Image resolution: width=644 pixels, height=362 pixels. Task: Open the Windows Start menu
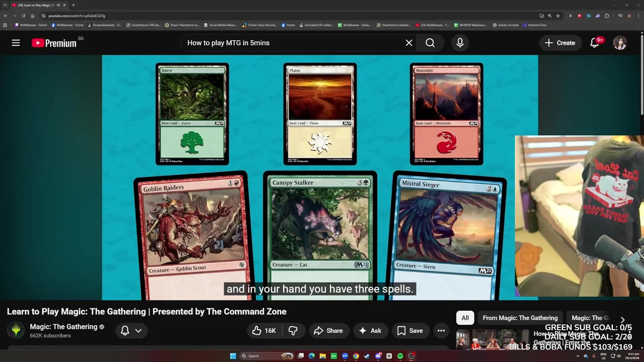pos(233,356)
